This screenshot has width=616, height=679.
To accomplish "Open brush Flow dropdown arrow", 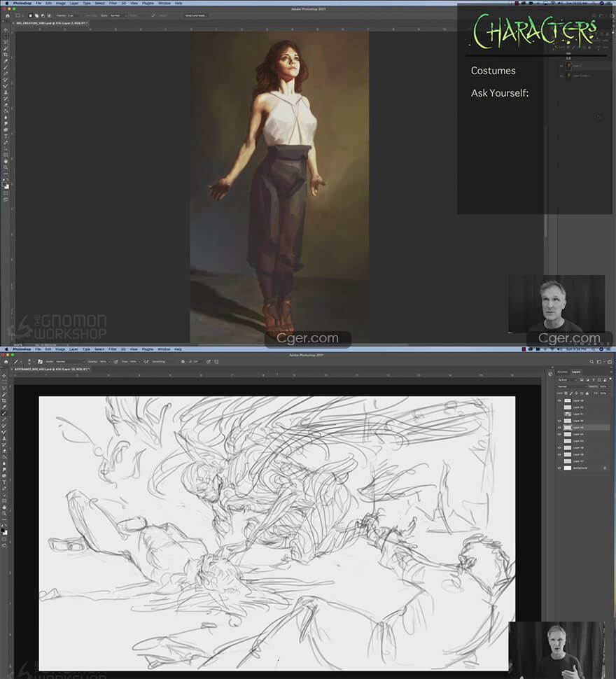I will point(139,362).
